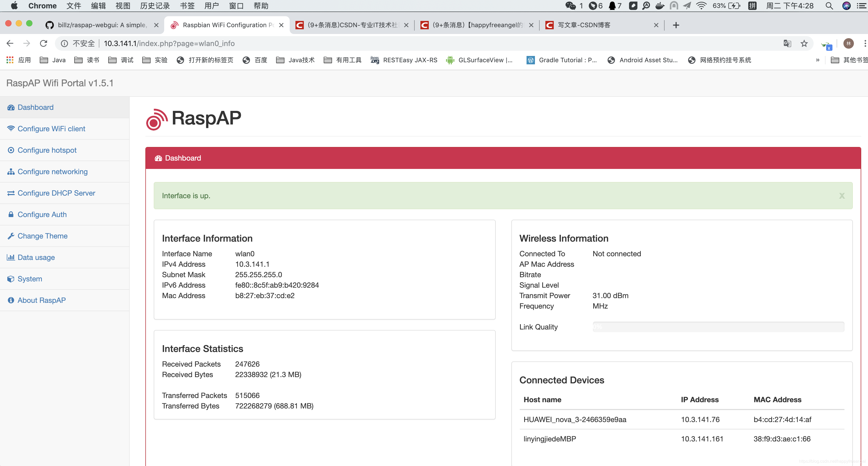Switch to the 写文章-CSDN博客 tab
868x466 pixels.
602,25
